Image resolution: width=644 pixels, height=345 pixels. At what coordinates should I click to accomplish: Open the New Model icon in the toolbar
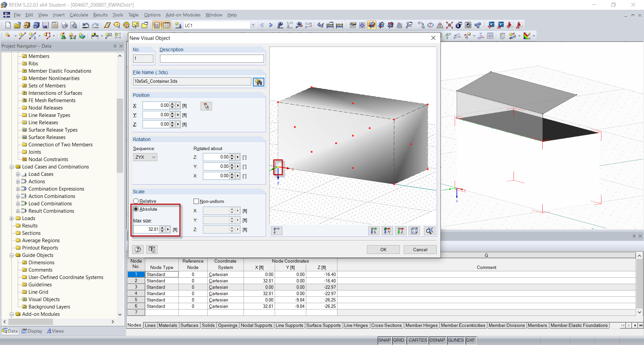pos(7,25)
